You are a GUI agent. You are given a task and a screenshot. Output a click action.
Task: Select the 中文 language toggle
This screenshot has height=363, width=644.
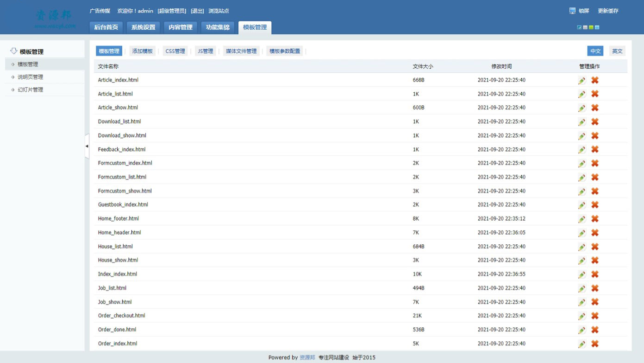[x=595, y=51]
